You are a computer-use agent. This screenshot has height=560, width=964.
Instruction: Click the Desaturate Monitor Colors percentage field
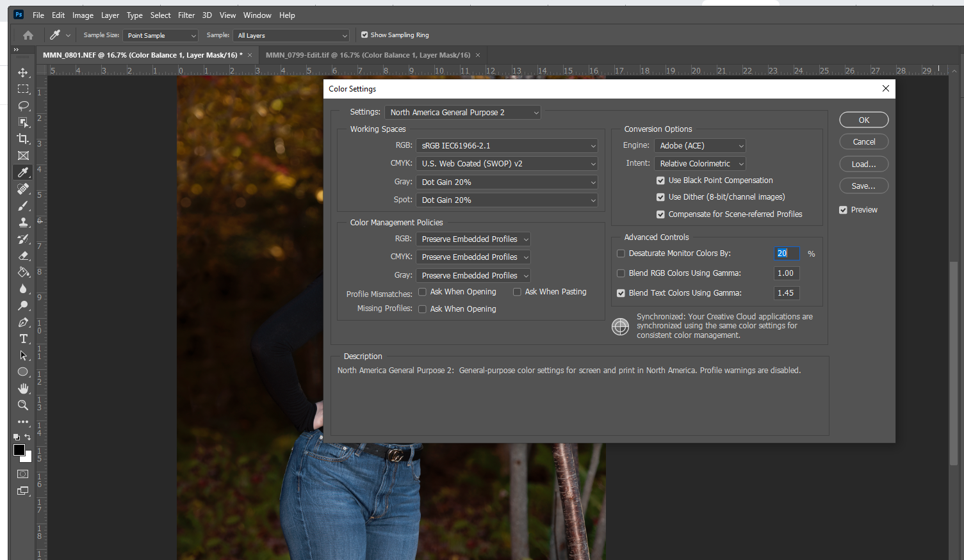[x=786, y=253]
